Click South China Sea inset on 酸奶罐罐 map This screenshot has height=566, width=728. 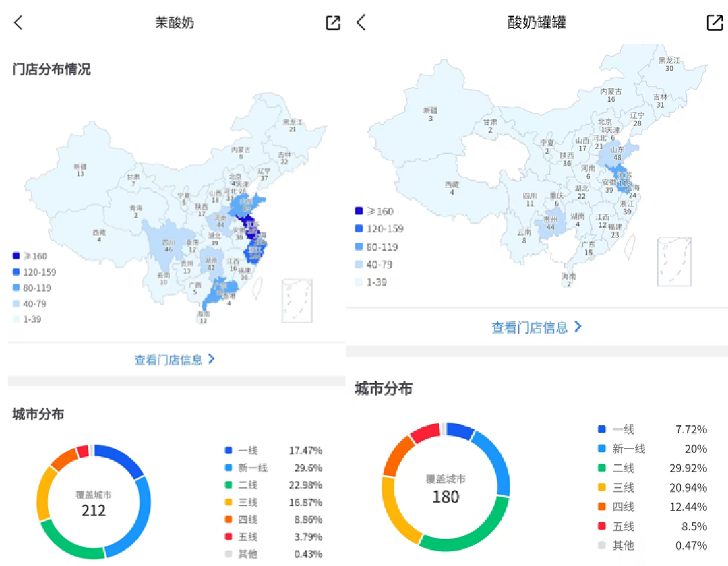pyautogui.click(x=674, y=261)
